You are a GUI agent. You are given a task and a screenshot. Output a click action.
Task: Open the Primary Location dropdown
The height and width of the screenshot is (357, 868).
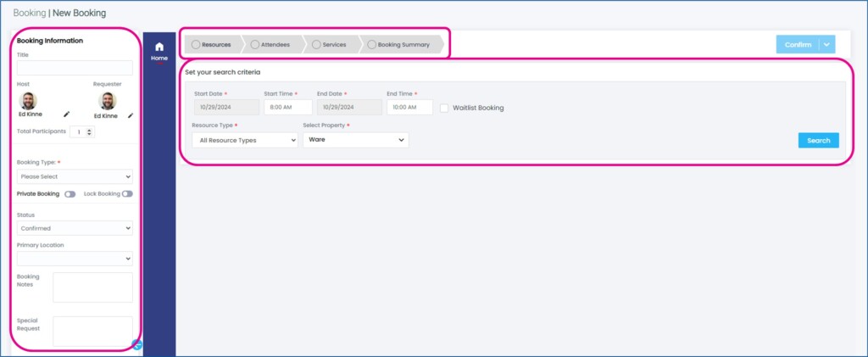point(75,259)
